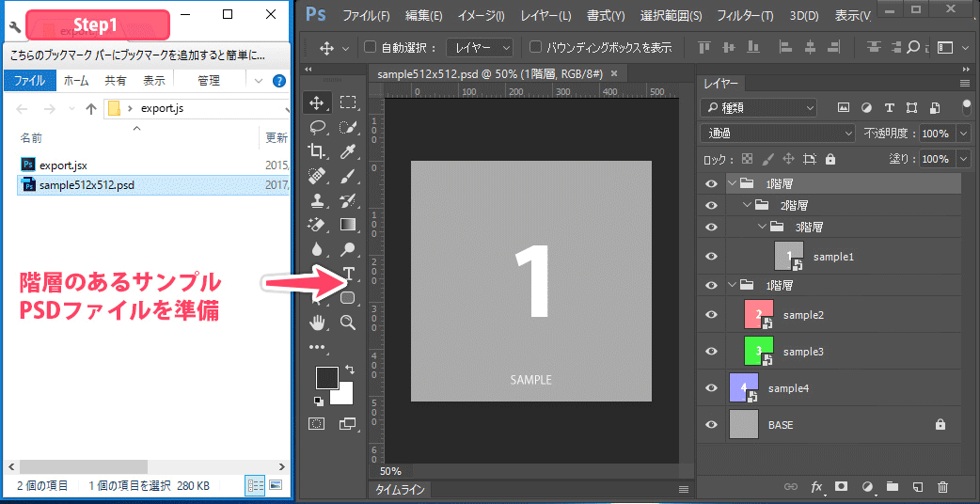Click Align top edges icon
The image size is (980, 504).
705,47
